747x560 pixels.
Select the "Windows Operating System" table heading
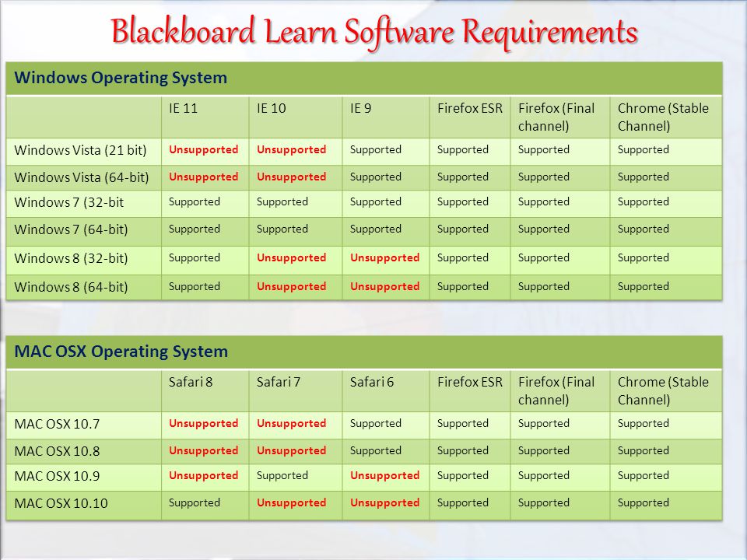121,78
